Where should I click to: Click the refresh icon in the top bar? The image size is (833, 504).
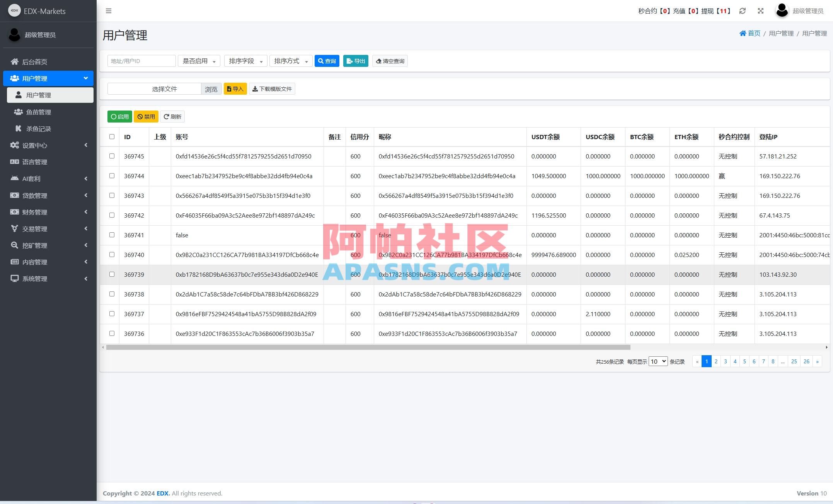click(x=742, y=11)
